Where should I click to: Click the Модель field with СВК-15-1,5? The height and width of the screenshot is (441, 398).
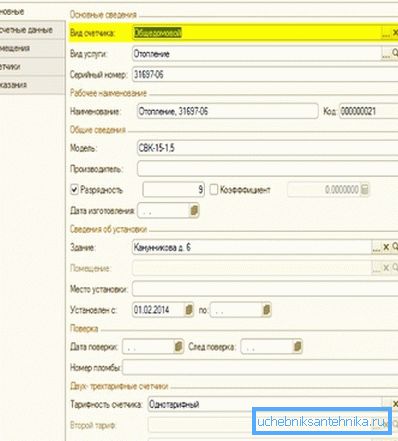coord(267,148)
